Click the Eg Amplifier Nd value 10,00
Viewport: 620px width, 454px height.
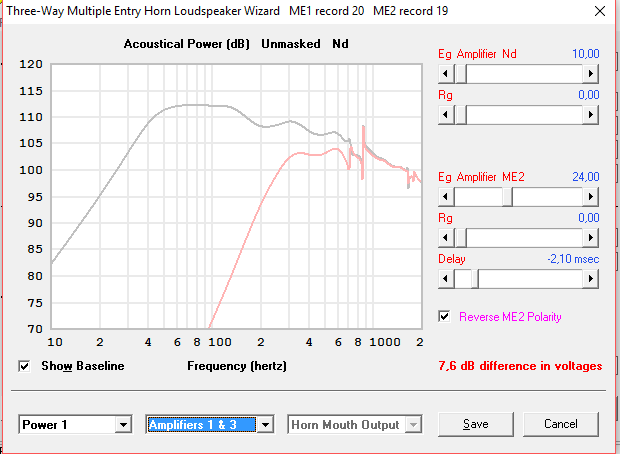click(x=586, y=54)
